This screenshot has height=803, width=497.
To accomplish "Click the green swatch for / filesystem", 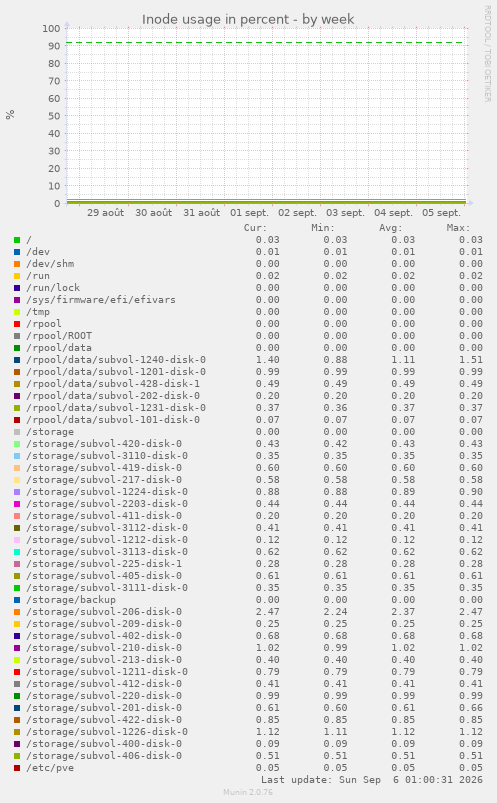I will [x=17, y=240].
